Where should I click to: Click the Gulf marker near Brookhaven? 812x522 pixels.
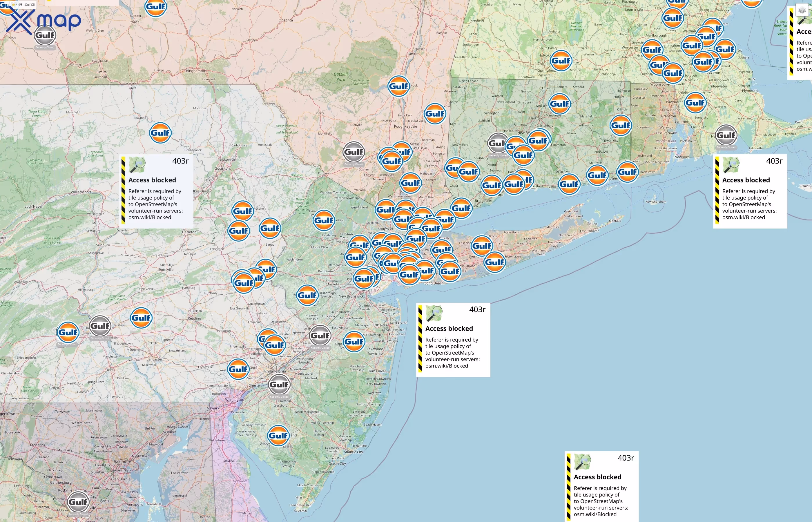click(495, 262)
